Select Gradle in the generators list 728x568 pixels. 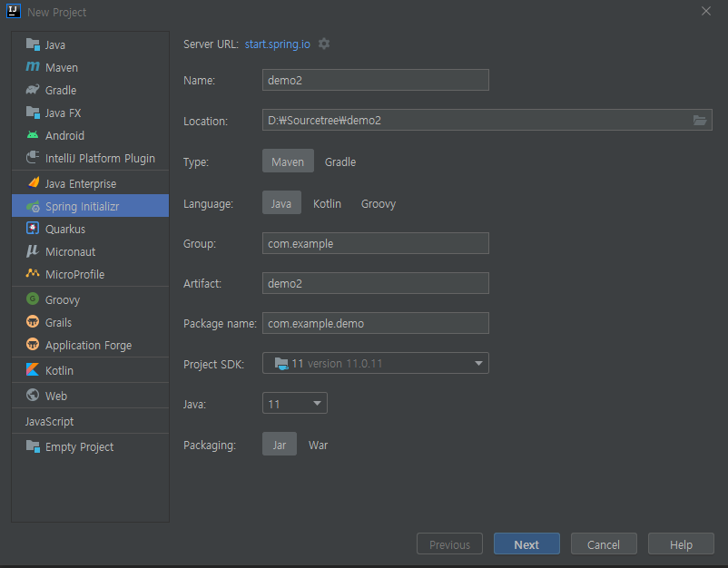61,91
